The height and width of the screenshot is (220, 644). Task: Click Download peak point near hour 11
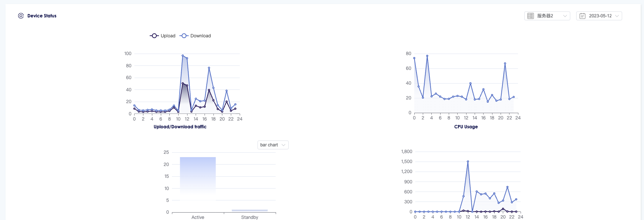(183, 56)
